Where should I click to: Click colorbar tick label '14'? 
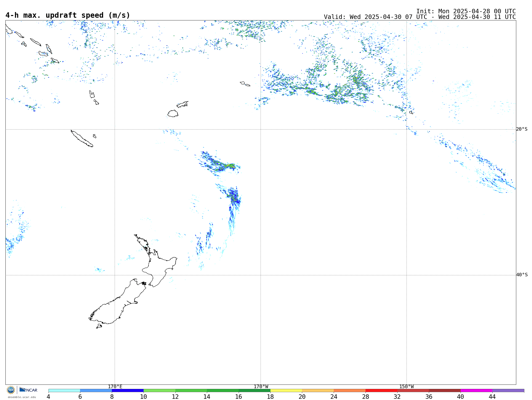click(x=207, y=397)
